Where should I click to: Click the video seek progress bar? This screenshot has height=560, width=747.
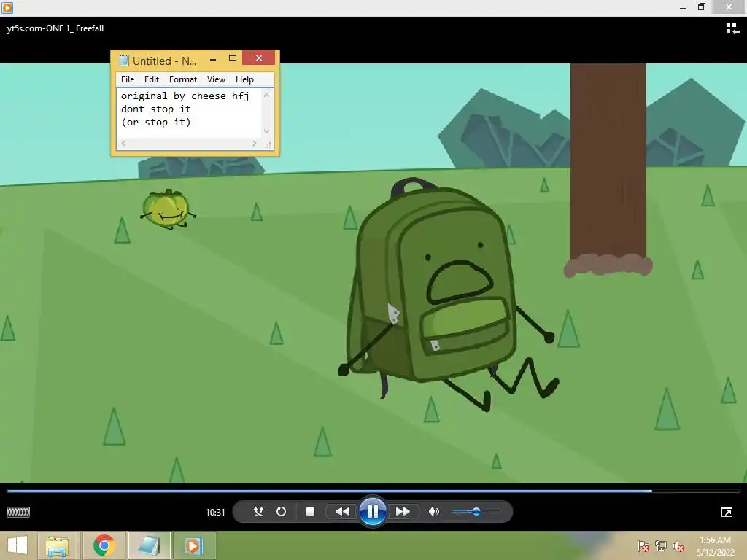[373, 491]
